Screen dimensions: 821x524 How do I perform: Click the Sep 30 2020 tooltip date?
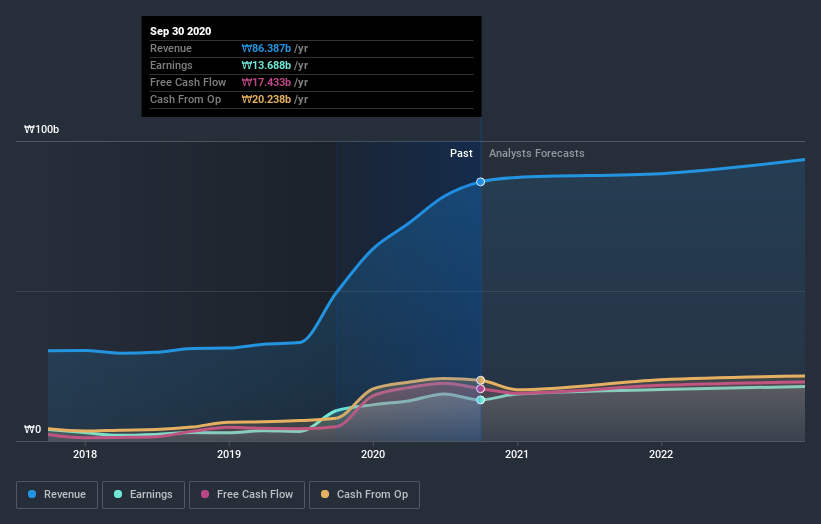click(181, 31)
